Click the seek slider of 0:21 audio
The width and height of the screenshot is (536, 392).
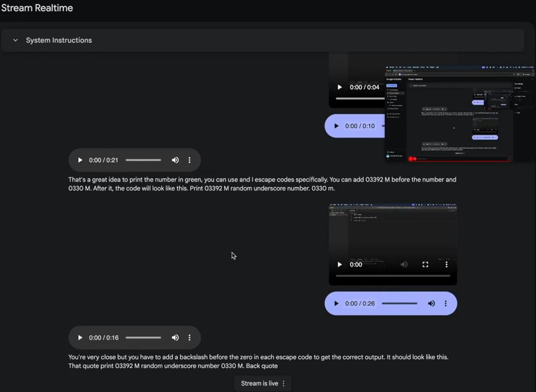point(143,160)
